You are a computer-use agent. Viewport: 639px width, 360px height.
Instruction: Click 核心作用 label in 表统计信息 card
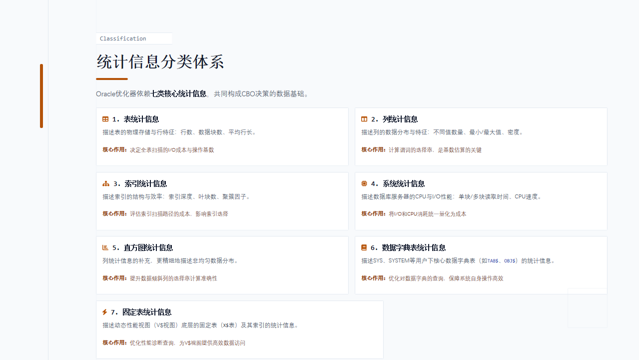click(x=115, y=150)
